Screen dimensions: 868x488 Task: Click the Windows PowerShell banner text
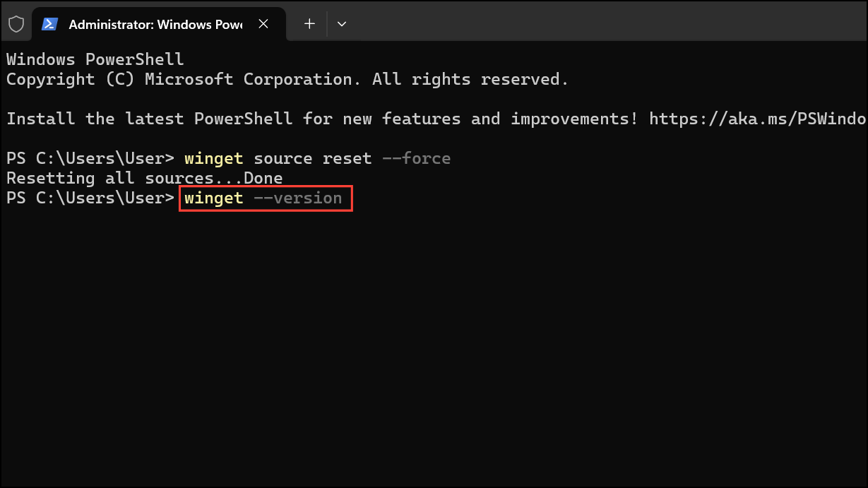pyautogui.click(x=94, y=59)
